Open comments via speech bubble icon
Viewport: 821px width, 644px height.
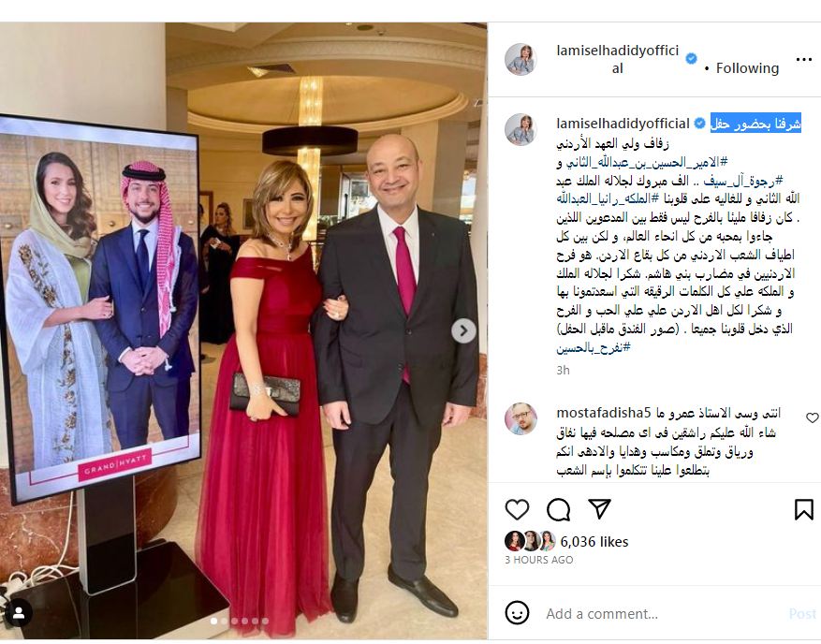click(x=558, y=509)
